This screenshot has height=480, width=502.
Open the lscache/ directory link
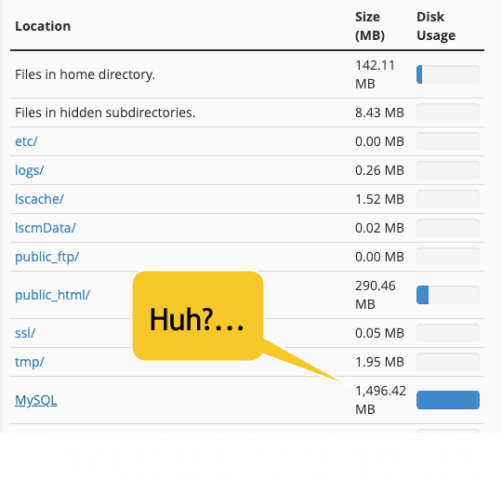click(x=39, y=199)
